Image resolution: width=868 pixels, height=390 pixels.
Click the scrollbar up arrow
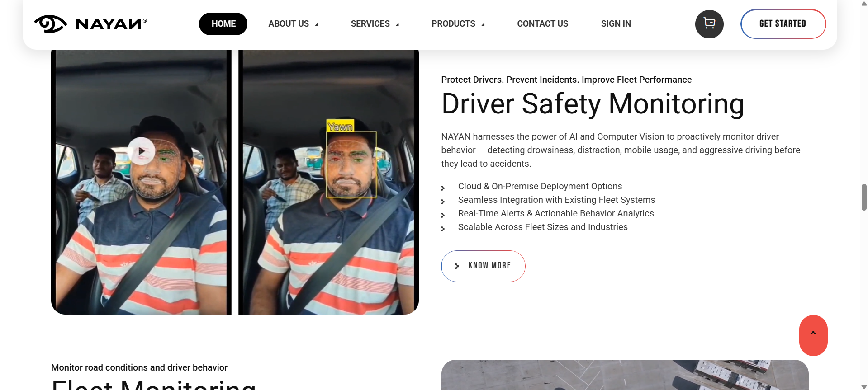coord(864,3)
